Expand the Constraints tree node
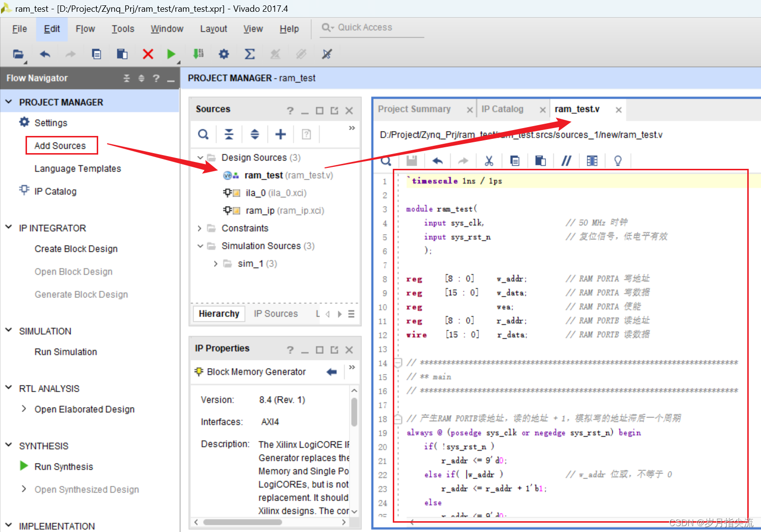 click(199, 228)
